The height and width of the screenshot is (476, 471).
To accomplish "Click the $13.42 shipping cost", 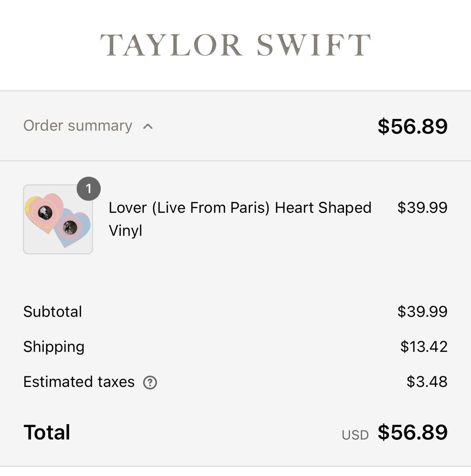I will (424, 347).
